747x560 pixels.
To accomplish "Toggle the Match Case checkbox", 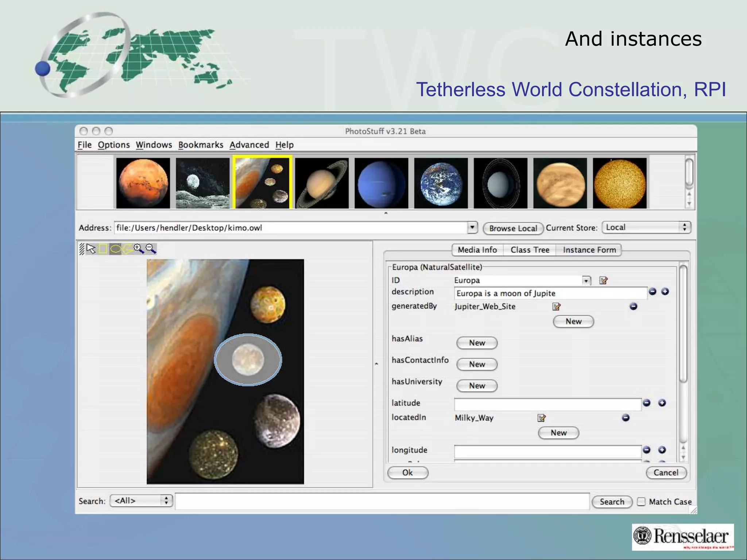I will coord(641,502).
